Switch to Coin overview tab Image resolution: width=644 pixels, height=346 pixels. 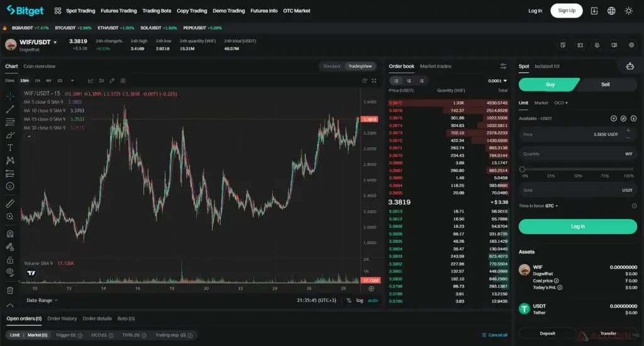point(39,66)
